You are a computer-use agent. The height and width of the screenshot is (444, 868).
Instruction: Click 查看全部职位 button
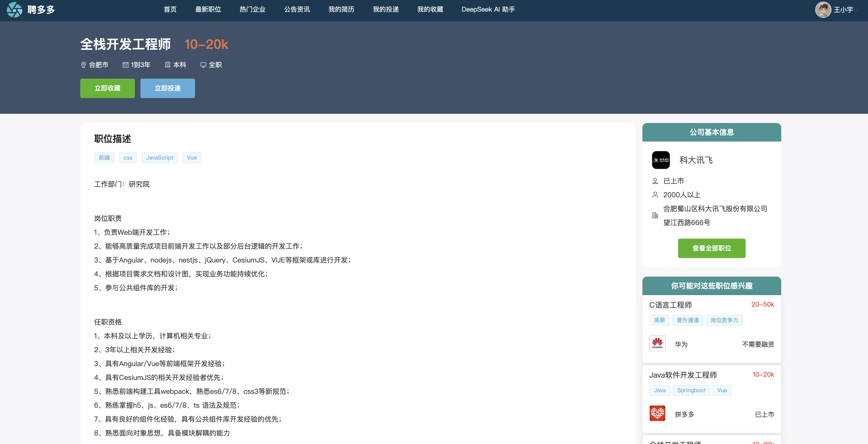point(711,248)
